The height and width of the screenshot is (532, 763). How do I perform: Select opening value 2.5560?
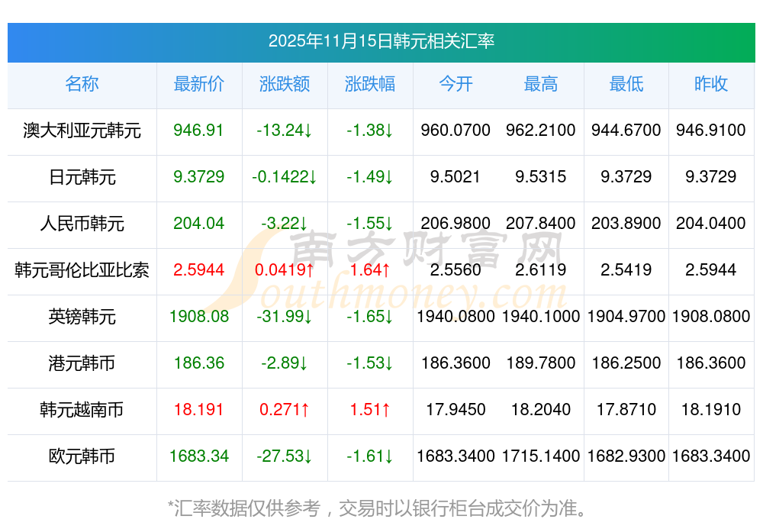tap(456, 269)
